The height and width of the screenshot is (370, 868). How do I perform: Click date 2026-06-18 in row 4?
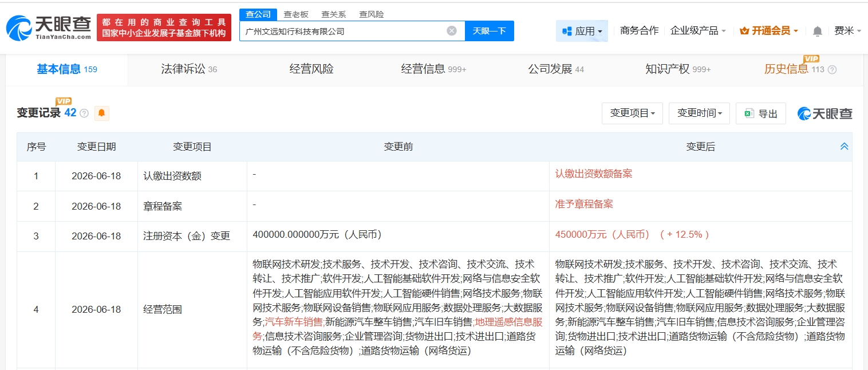click(96, 309)
